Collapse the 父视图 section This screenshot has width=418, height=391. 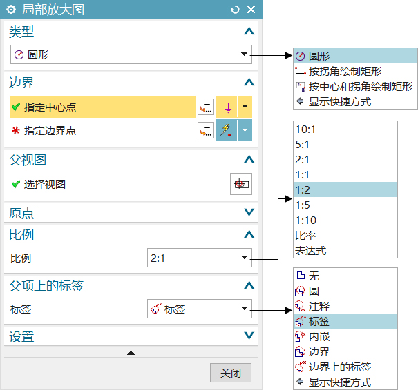pos(249,160)
